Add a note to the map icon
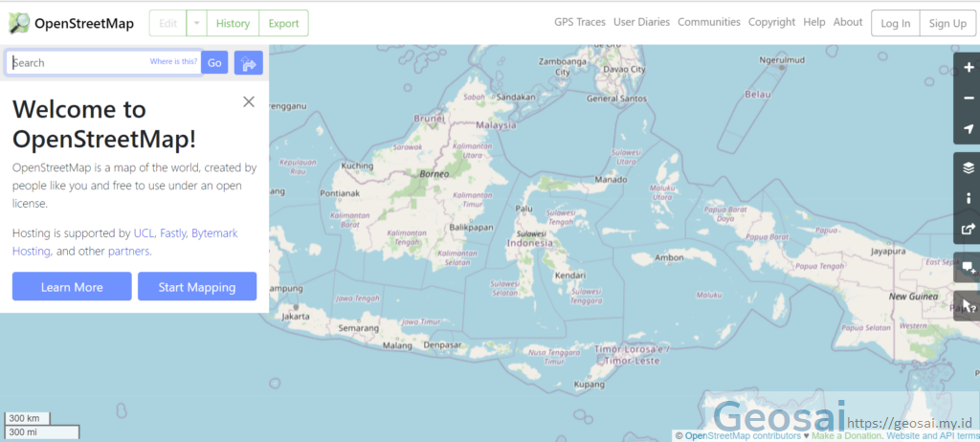This screenshot has height=442, width=980. [969, 268]
